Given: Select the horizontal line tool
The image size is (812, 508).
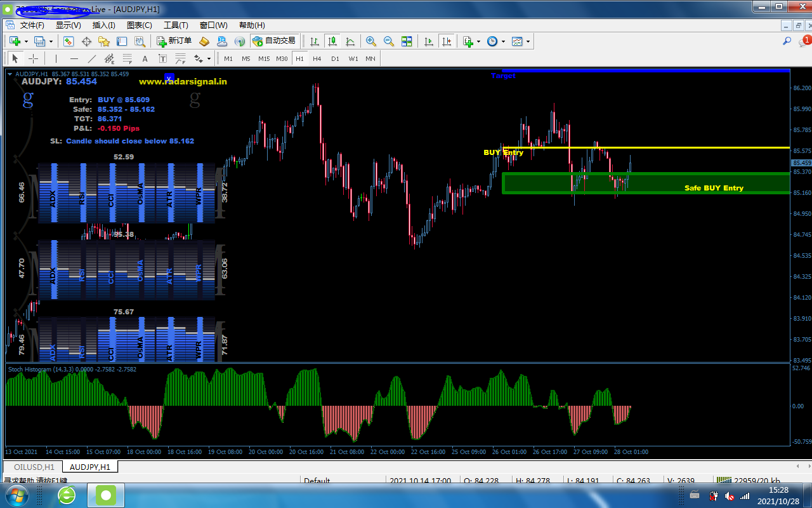Looking at the screenshot, I should point(74,58).
